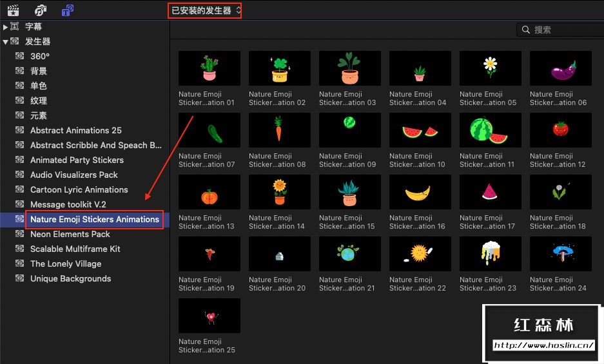The image size is (604, 364).
Task: Select the earth globe sticker thumbnail 21
Action: (x=350, y=254)
